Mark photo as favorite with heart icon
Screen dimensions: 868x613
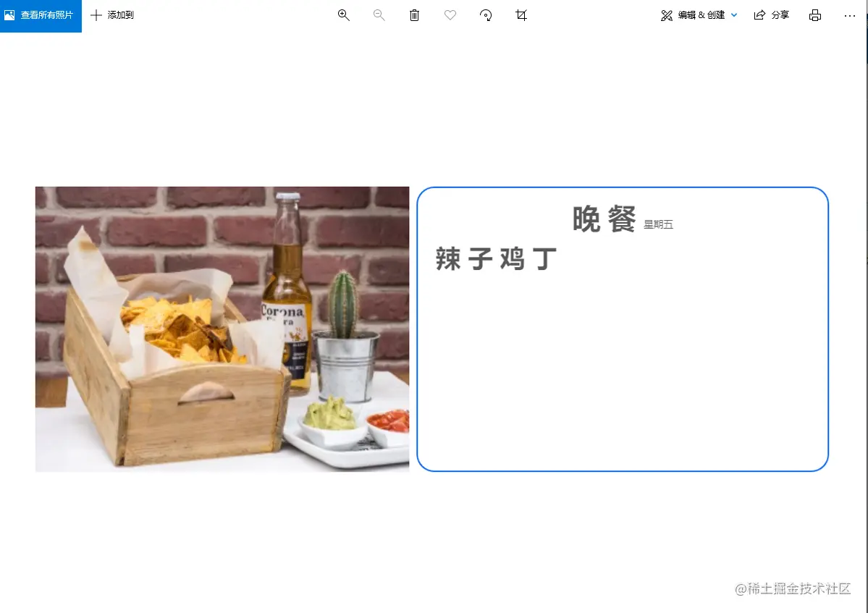[450, 15]
